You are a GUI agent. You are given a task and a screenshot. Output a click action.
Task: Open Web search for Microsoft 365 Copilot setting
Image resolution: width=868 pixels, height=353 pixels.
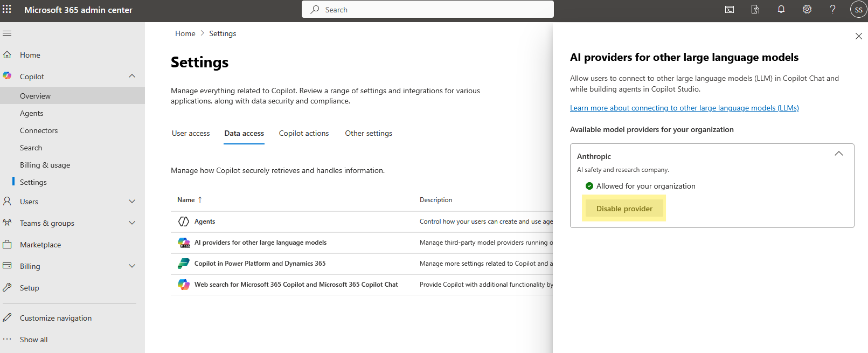pyautogui.click(x=296, y=285)
